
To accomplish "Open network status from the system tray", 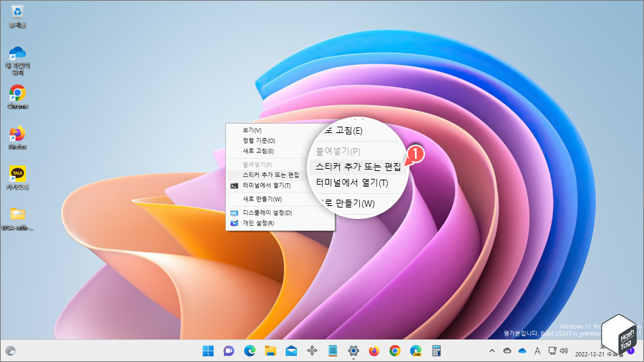I will point(552,351).
